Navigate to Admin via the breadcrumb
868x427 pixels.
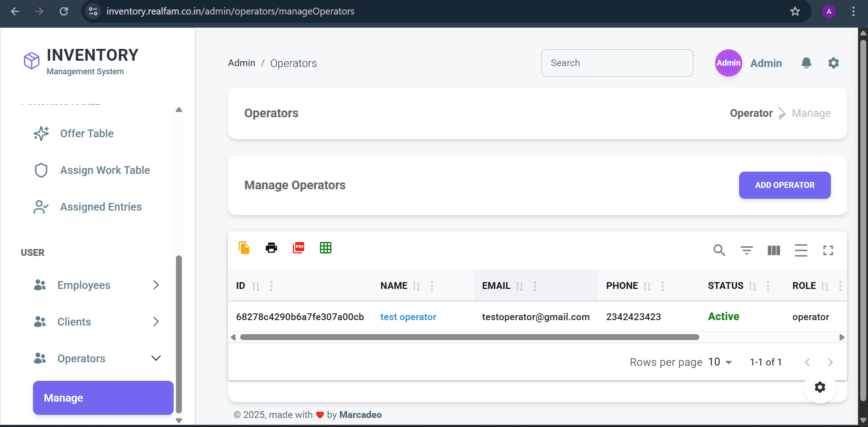point(241,63)
